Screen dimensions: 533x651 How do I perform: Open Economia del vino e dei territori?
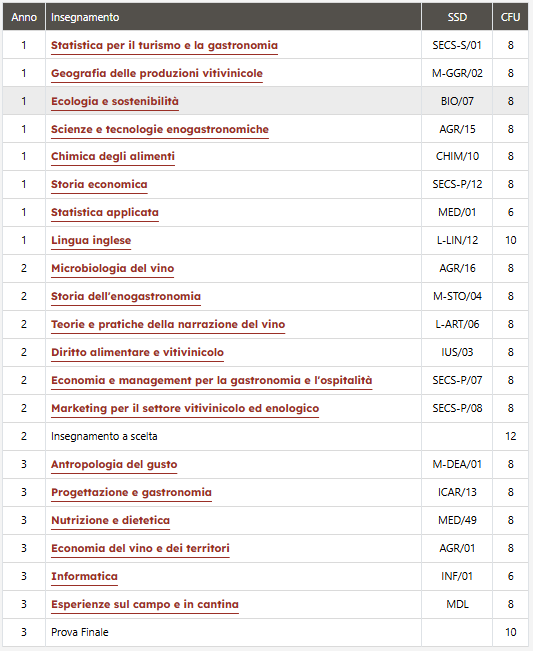click(140, 548)
